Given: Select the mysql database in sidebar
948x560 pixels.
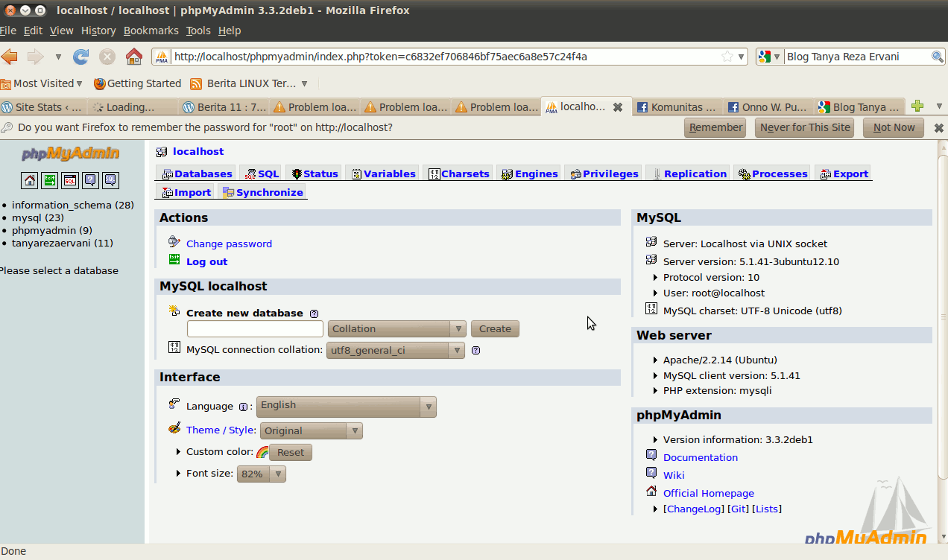Looking at the screenshot, I should coord(38,217).
